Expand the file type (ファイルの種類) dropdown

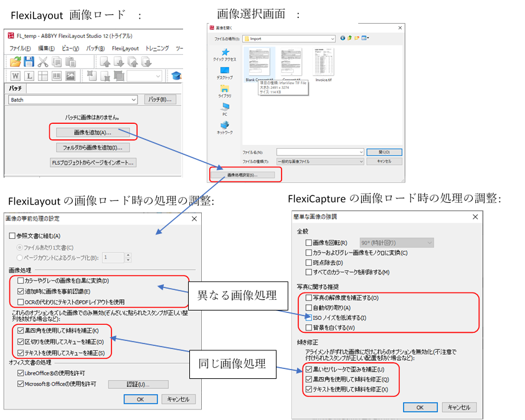[361, 161]
